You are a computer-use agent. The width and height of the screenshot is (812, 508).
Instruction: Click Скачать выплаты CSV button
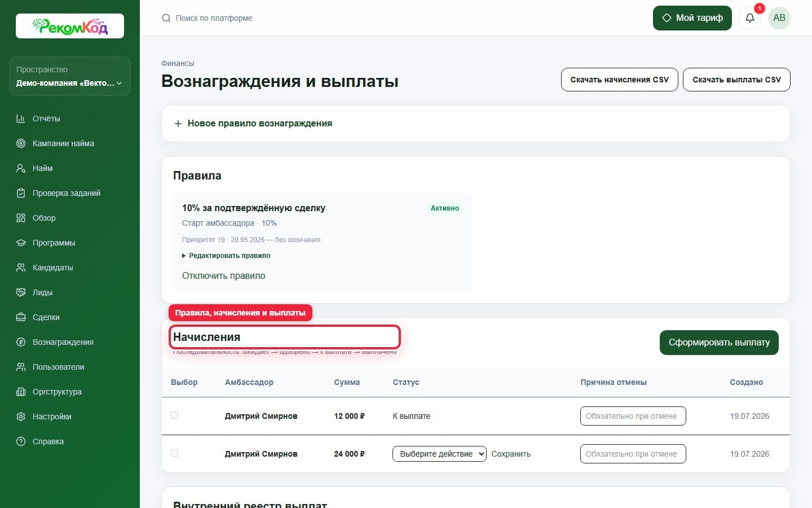[x=736, y=80]
